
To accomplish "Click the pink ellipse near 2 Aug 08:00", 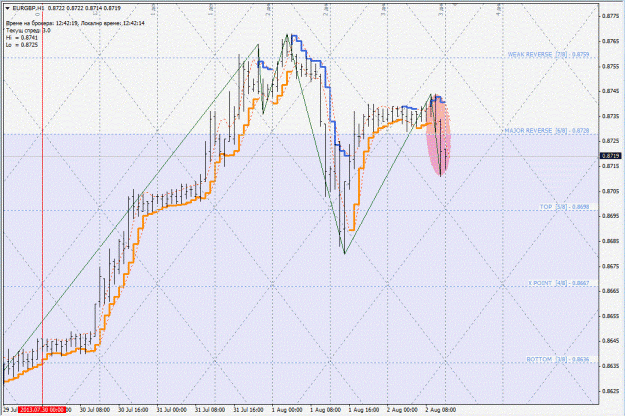I will pyautogui.click(x=438, y=135).
